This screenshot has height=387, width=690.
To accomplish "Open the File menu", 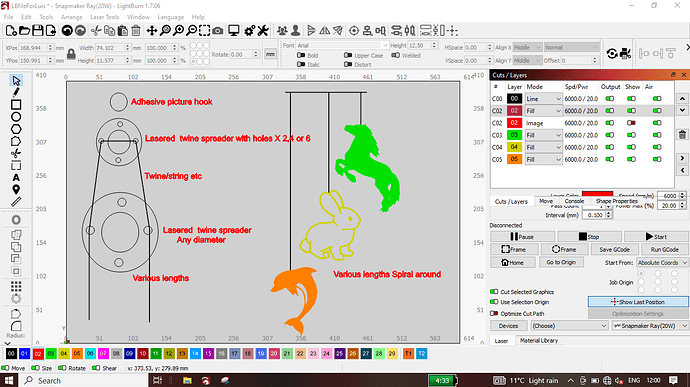I will tap(8, 17).
